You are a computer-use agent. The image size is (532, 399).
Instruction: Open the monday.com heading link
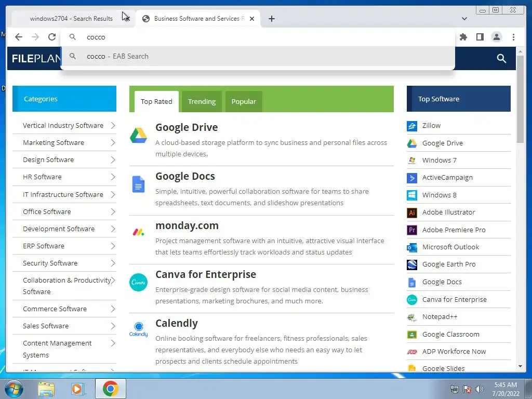(187, 225)
